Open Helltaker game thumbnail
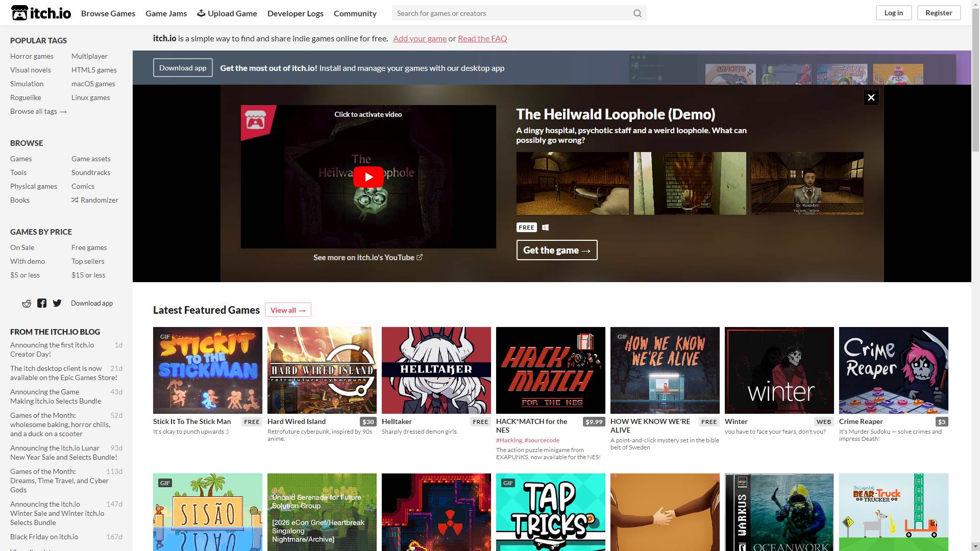Screen dimensions: 980x551 (436, 370)
